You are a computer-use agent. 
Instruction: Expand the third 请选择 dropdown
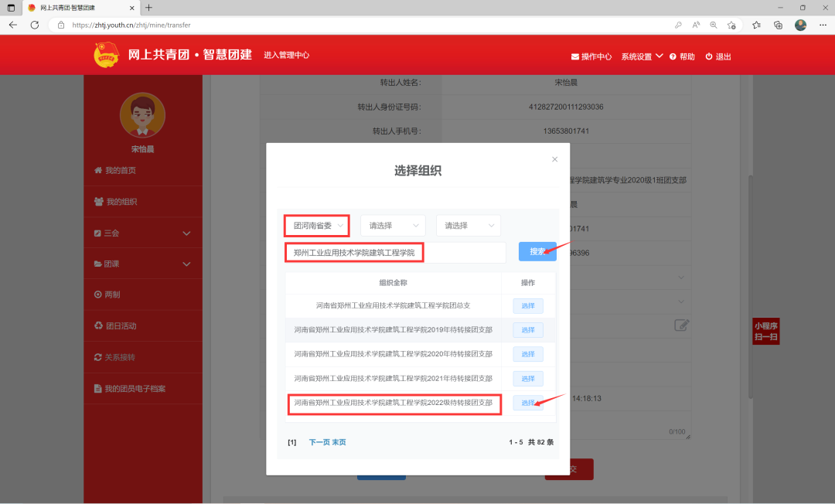(468, 226)
